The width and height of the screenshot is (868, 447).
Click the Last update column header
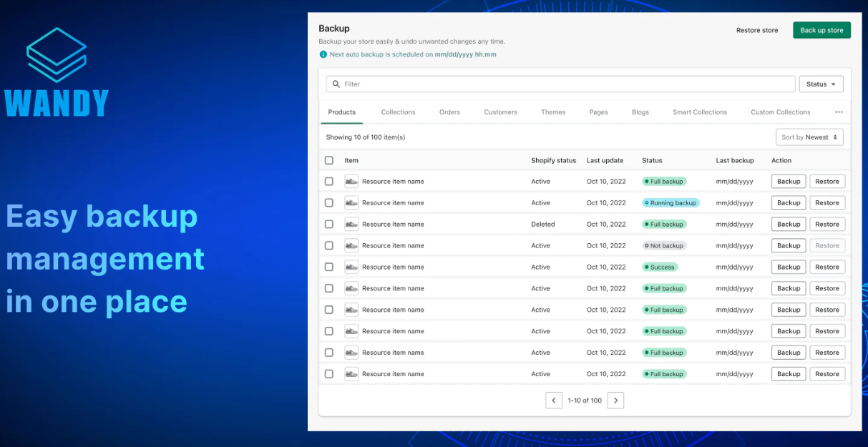605,161
